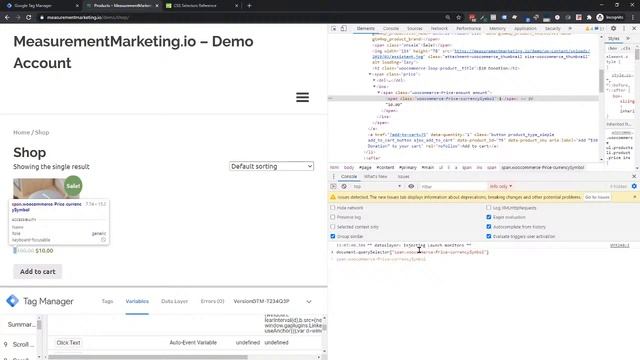
Task: Open the Incognito profile indicator
Action: tap(610, 18)
